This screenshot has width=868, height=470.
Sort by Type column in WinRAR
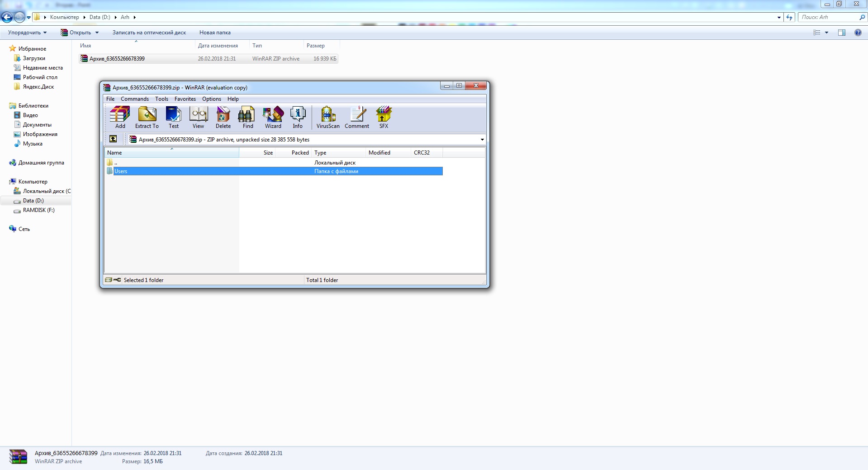coord(338,153)
